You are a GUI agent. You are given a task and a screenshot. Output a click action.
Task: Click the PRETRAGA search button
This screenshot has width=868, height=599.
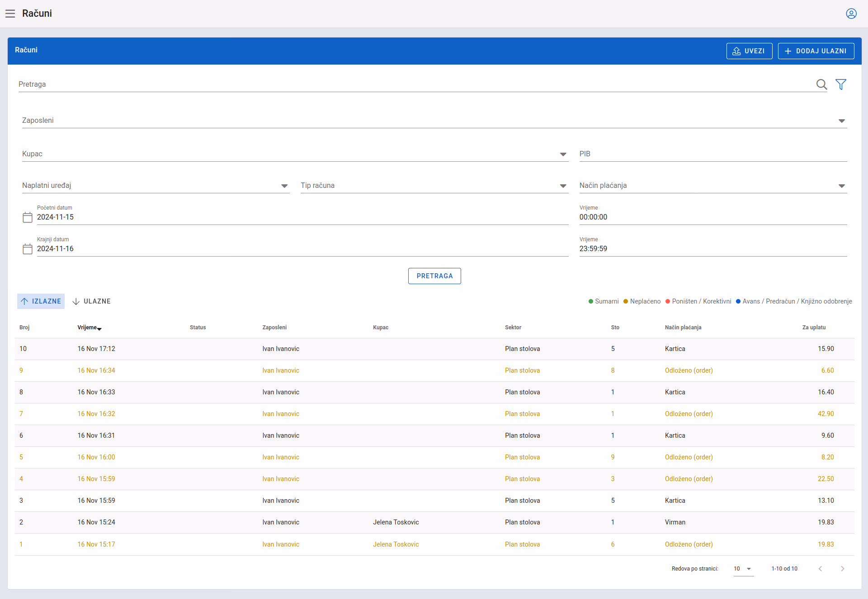[434, 276]
